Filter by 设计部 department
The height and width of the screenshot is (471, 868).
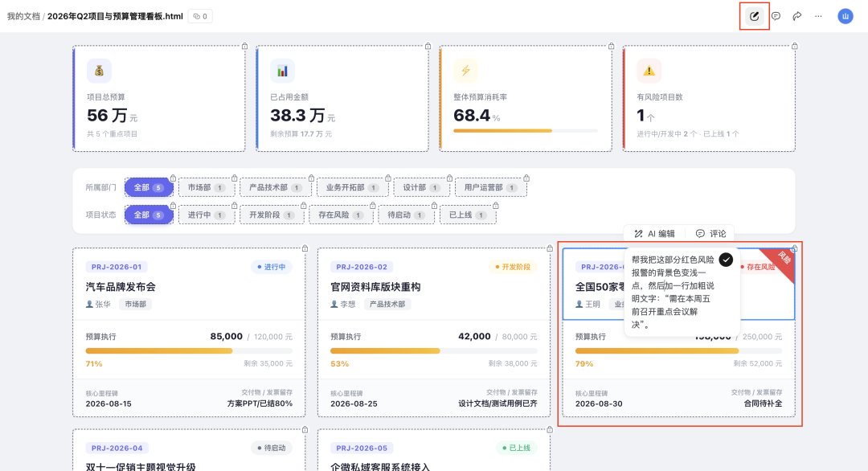tap(421, 187)
